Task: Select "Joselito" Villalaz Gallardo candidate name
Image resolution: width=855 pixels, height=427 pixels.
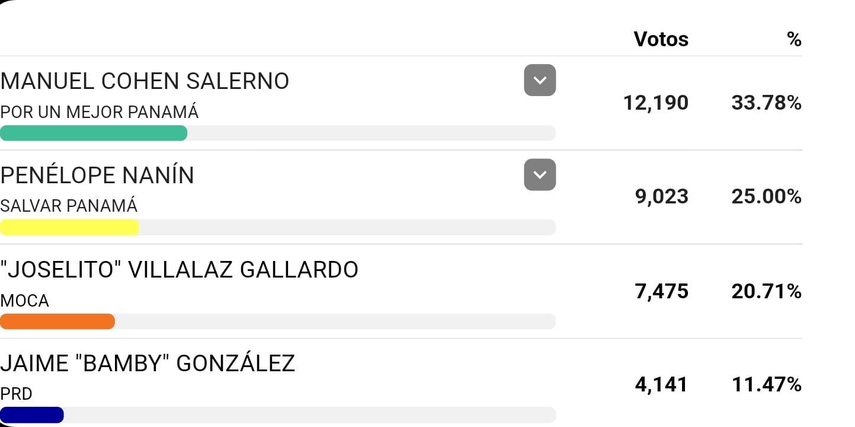Action: coord(179,270)
